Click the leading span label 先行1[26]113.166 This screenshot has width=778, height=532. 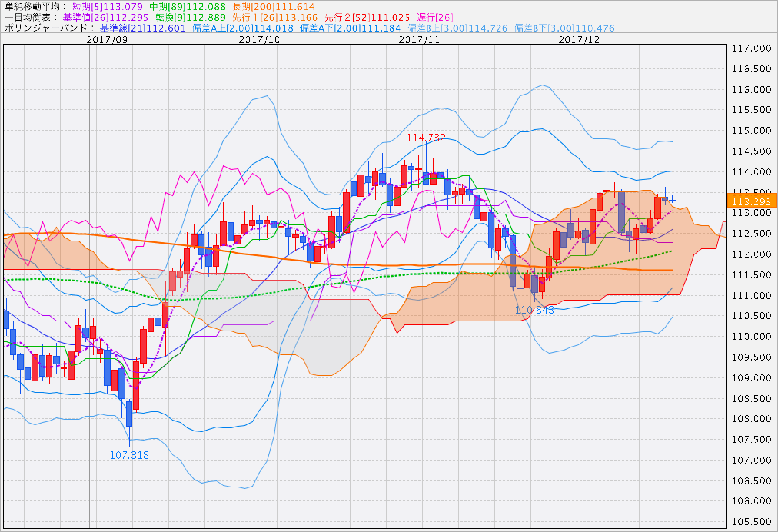coord(275,18)
